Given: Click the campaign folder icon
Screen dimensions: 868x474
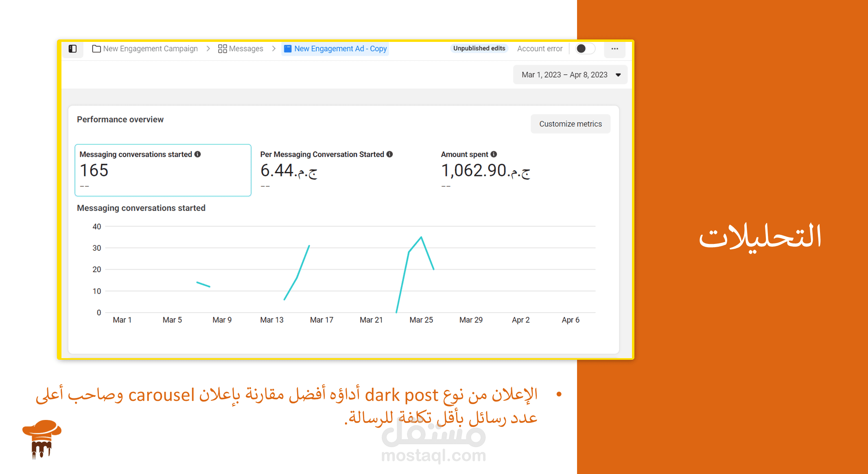Looking at the screenshot, I should 96,49.
